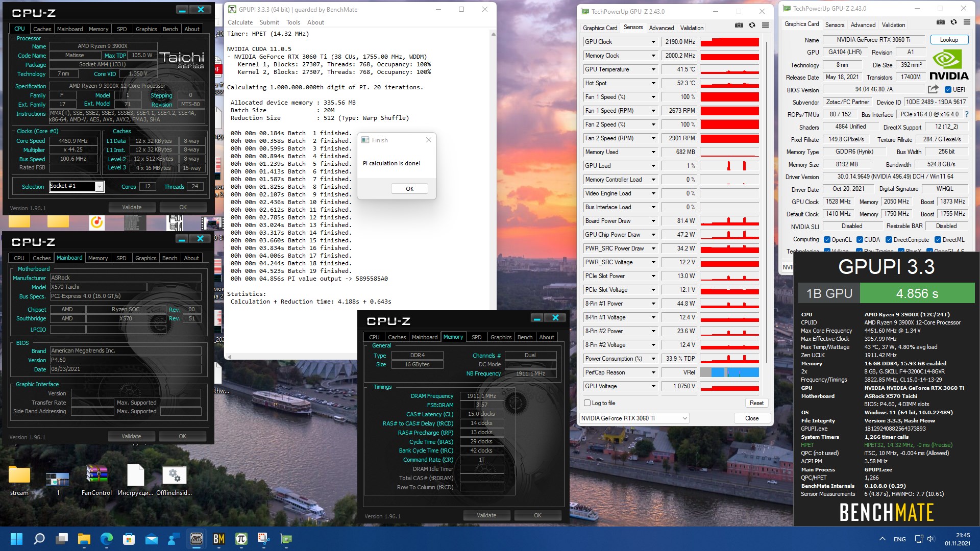Click the CPU-Z taskbar icon
980x551 pixels.
point(197,539)
